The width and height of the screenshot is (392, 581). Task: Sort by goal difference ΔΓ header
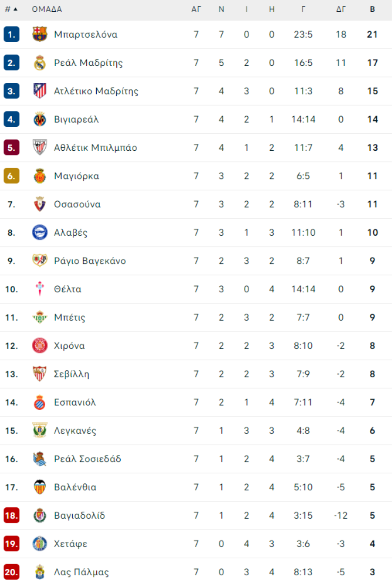(x=341, y=9)
